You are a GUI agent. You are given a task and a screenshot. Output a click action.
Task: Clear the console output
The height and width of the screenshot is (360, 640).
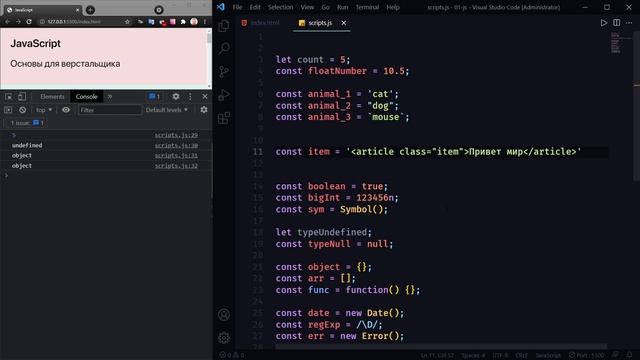[x=22, y=110]
